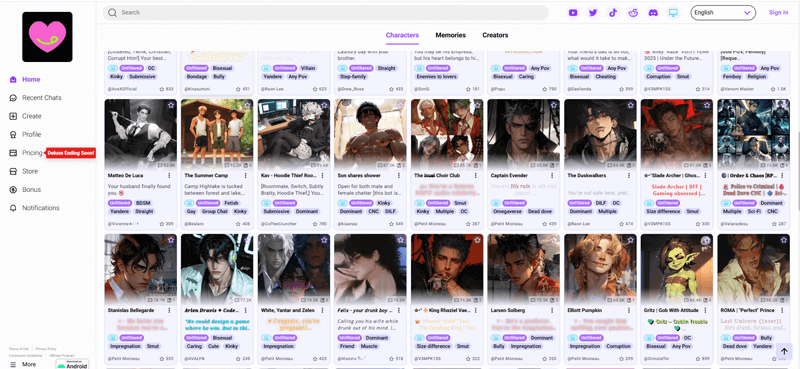Screen dimensions: 800x369
Task: Click the star rating 859 on Gritz card
Action: [x=702, y=359]
